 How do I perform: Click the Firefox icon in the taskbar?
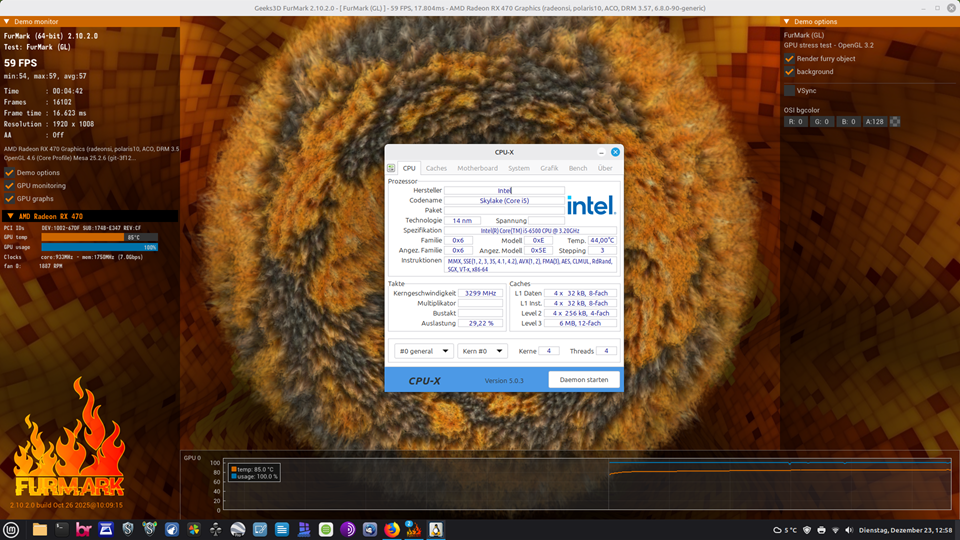pyautogui.click(x=392, y=529)
